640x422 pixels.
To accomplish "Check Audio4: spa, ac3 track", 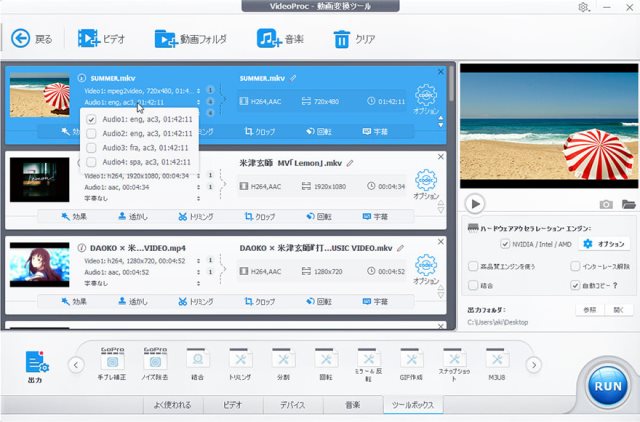I will (x=91, y=162).
